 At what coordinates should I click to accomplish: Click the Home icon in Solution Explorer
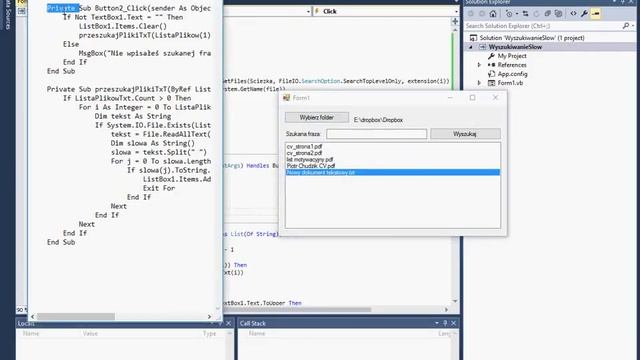click(x=493, y=13)
